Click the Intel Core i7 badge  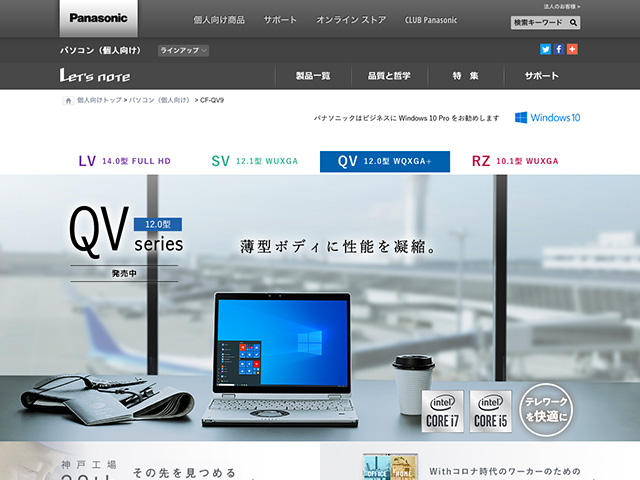point(442,411)
